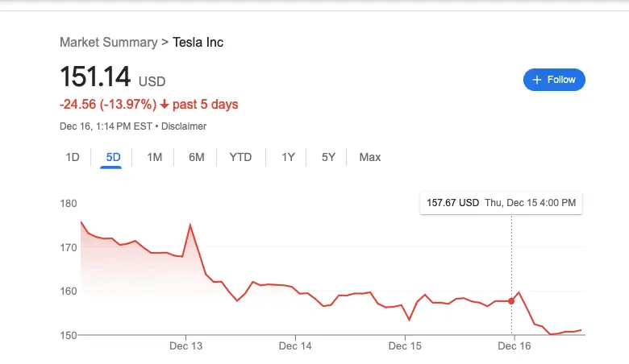Click the Tesla Inc breadcrumb title

(198, 42)
